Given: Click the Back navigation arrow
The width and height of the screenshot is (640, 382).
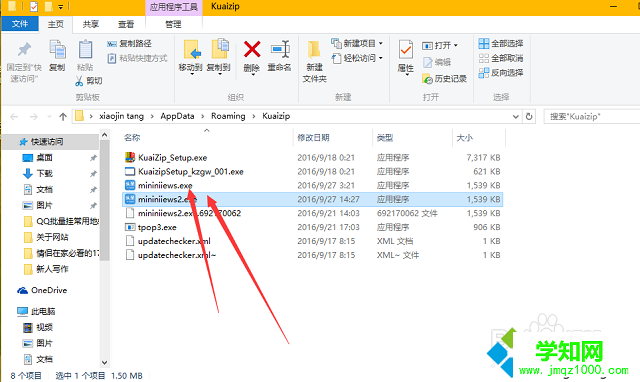Looking at the screenshot, I should pyautogui.click(x=14, y=117).
